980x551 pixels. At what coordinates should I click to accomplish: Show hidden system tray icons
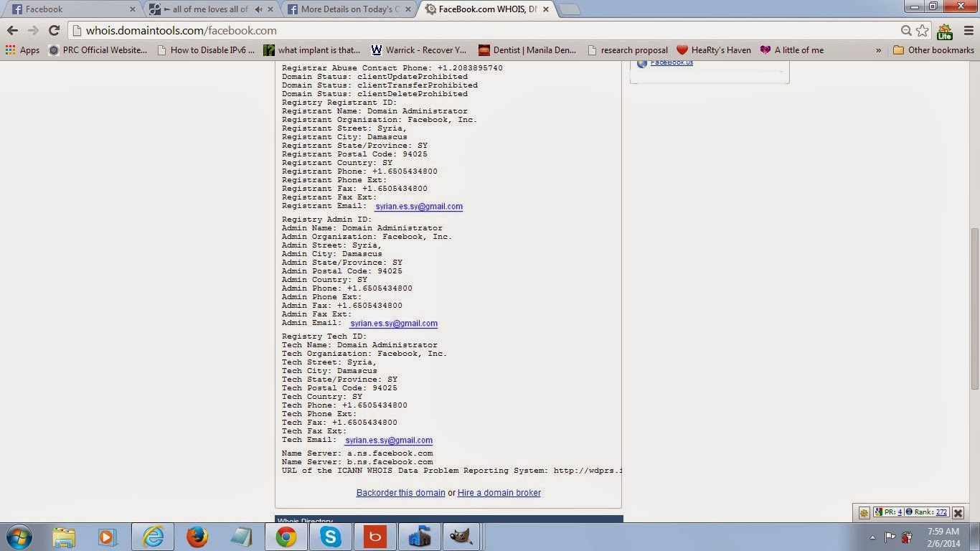click(x=872, y=537)
